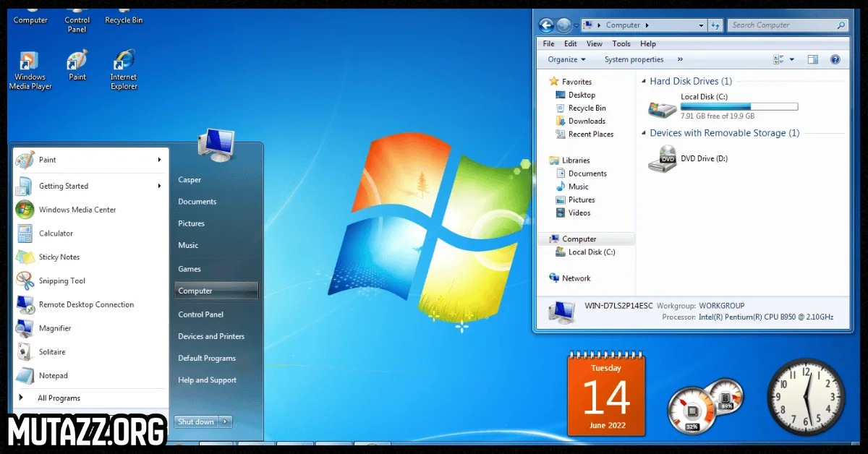Expand the Paint recent files arrow
Viewport: 868px width, 454px height.
pos(159,160)
